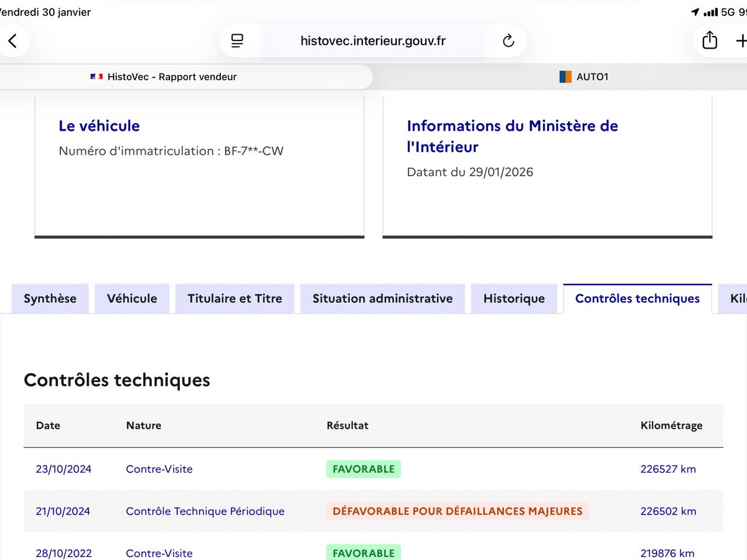Viewport: 747px width, 560px height.
Task: Go to the Historique tab
Action: pyautogui.click(x=514, y=299)
